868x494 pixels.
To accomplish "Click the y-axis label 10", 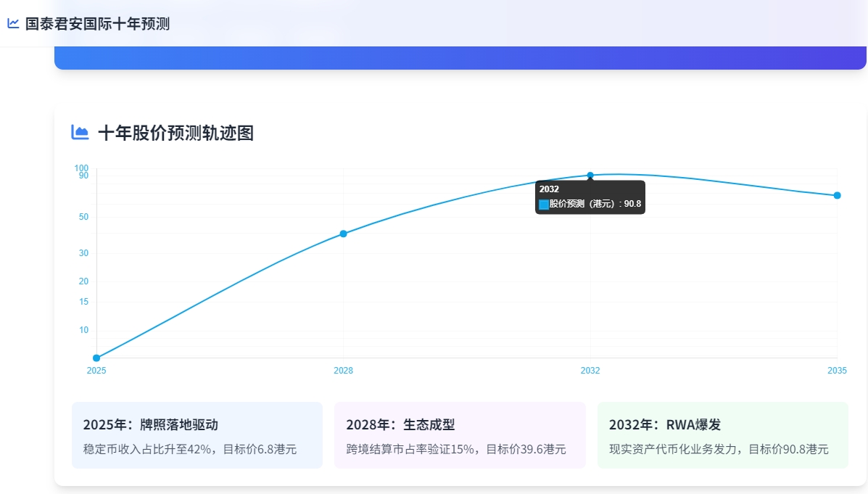I will (x=83, y=330).
